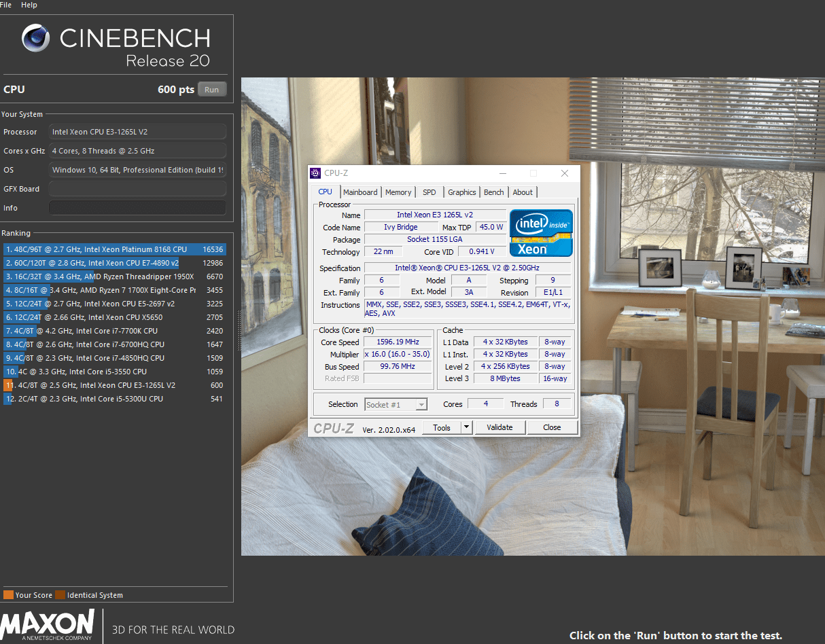This screenshot has height=644, width=825.
Task: Click the Multiplier value x 16.0
Action: click(x=398, y=355)
